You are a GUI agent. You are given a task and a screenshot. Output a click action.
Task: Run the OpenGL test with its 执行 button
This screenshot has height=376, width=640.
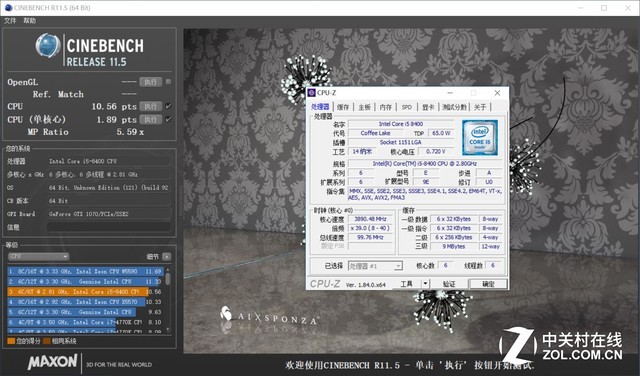(x=151, y=82)
